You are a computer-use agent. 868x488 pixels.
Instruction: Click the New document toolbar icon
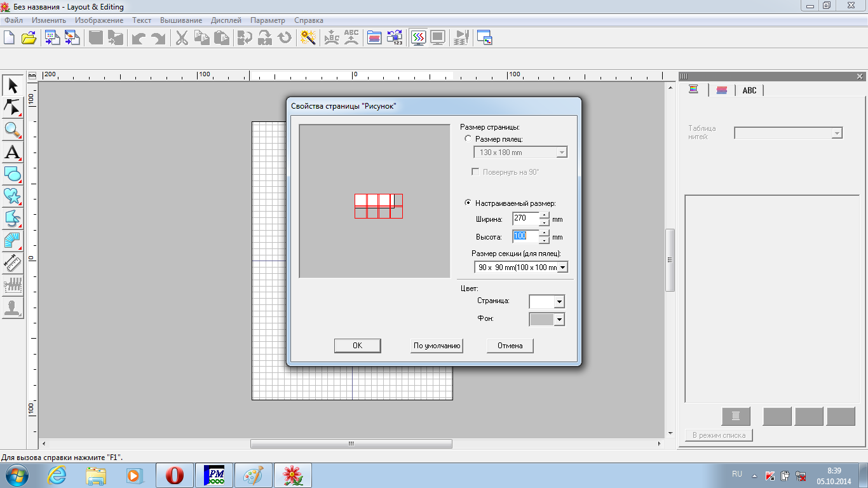pos(9,38)
